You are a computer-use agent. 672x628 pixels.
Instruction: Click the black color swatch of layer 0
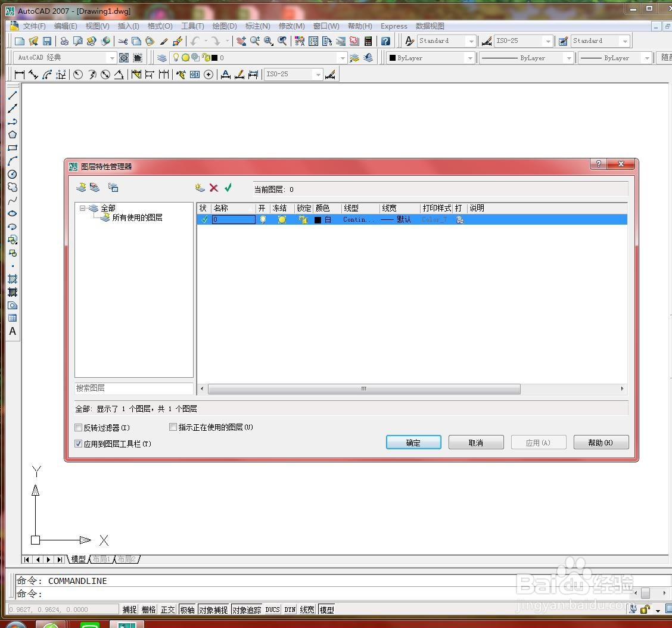pyautogui.click(x=318, y=220)
